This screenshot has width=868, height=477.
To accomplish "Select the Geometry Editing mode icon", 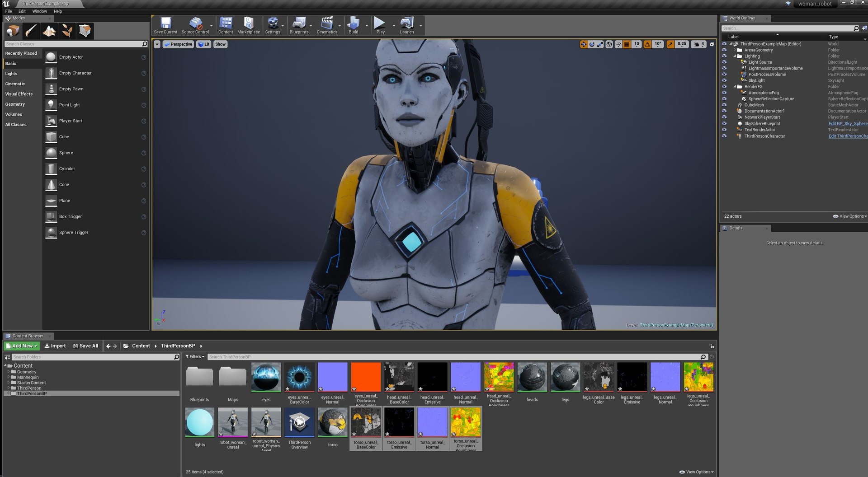I will point(85,31).
